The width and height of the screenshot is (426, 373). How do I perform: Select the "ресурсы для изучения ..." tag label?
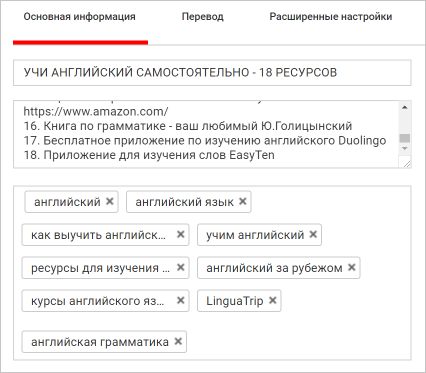point(100,268)
